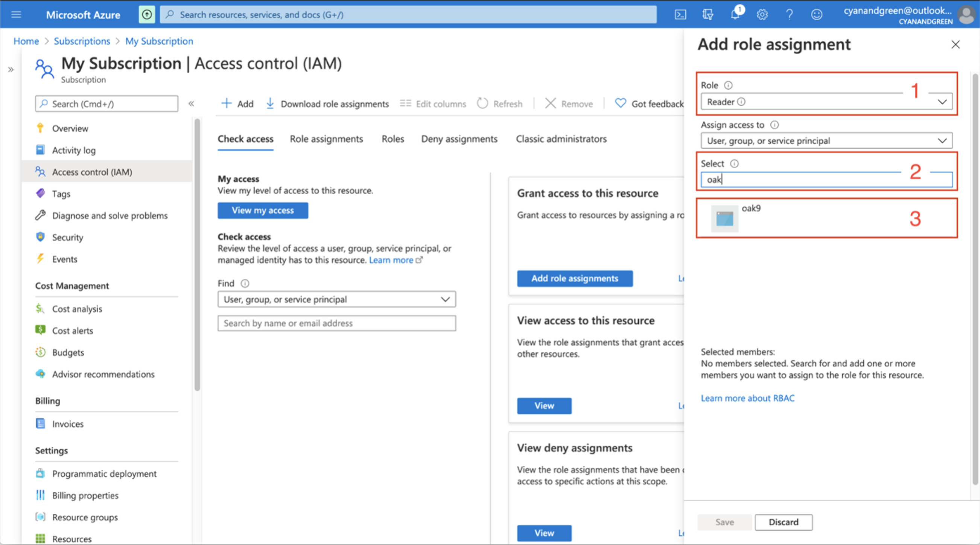This screenshot has height=545, width=980.
Task: Open Cloud Shell icon in header
Action: (x=680, y=14)
